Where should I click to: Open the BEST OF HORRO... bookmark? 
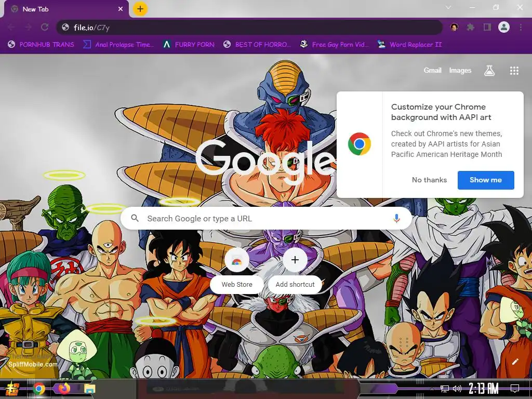pos(257,45)
